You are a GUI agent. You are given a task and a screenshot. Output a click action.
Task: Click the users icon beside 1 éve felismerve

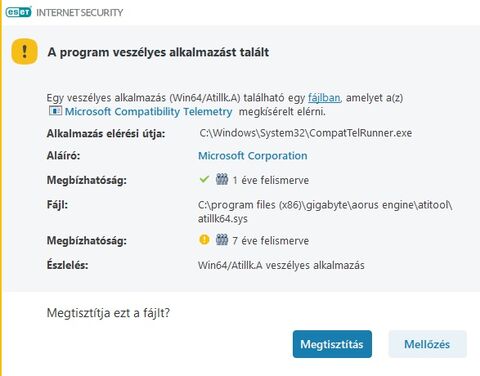(x=222, y=179)
